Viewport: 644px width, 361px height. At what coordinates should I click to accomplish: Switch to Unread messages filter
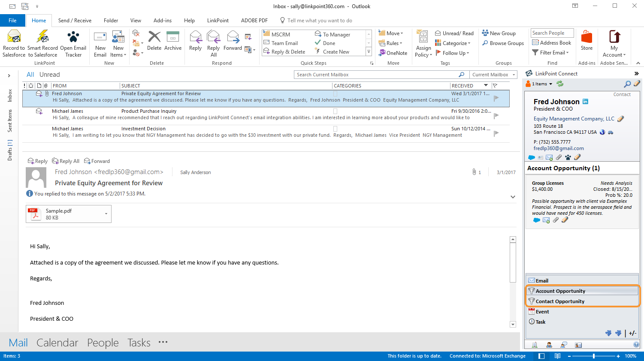coord(49,75)
